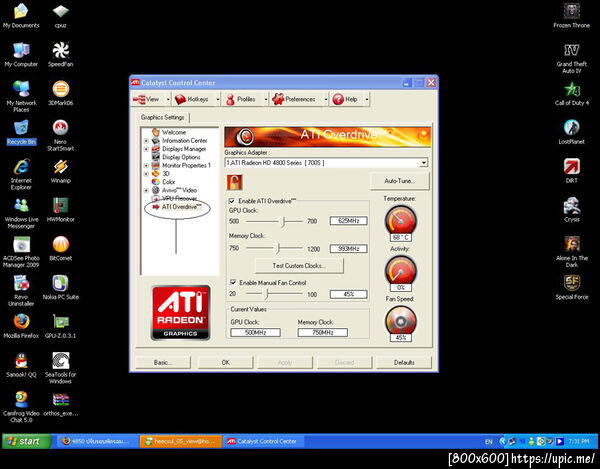Click the EN language indicator
Screen dimensions: 600x469
489,442
